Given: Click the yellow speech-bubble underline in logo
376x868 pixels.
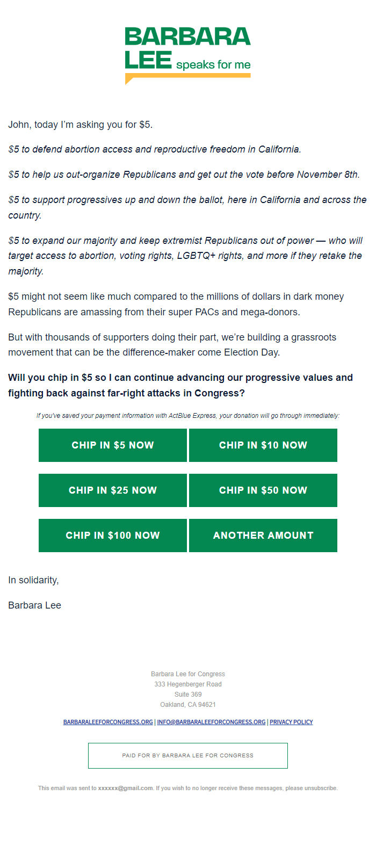Looking at the screenshot, I should pos(187,77).
